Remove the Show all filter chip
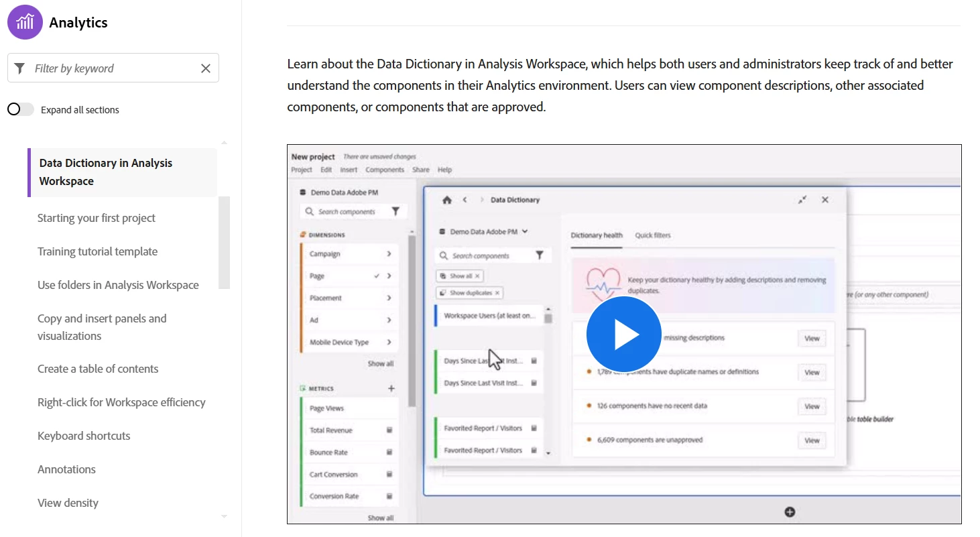This screenshot has height=537, width=980. (477, 276)
